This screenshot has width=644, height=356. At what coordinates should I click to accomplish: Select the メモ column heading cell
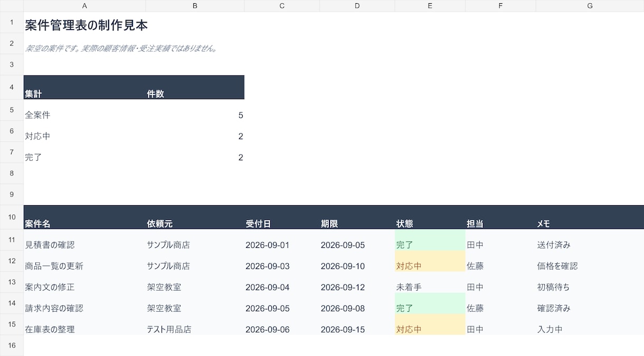pyautogui.click(x=590, y=217)
